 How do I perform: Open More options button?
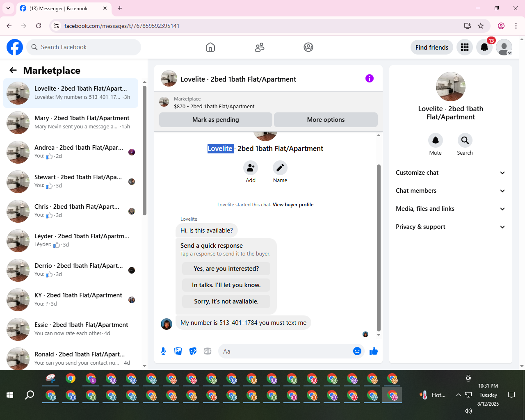(326, 120)
